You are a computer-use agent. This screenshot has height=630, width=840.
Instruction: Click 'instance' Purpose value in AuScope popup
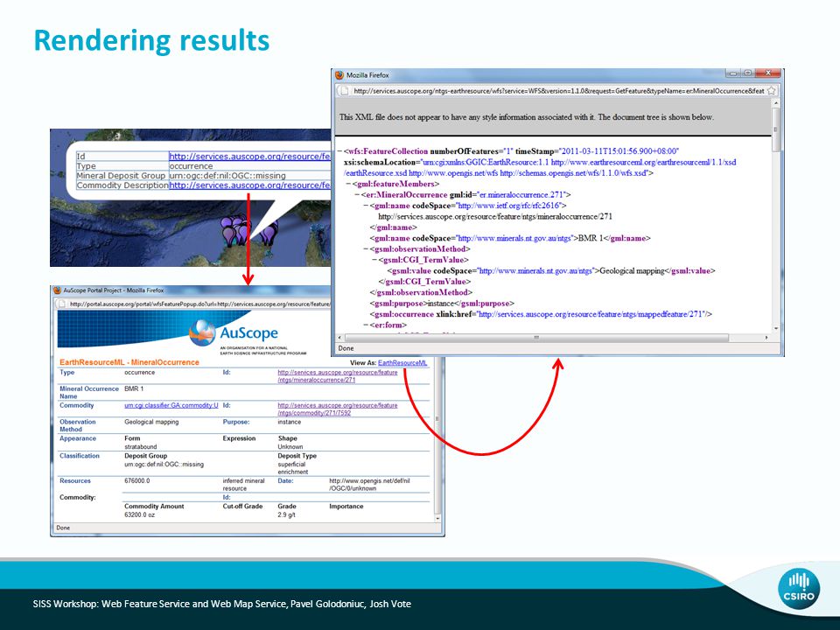point(290,422)
